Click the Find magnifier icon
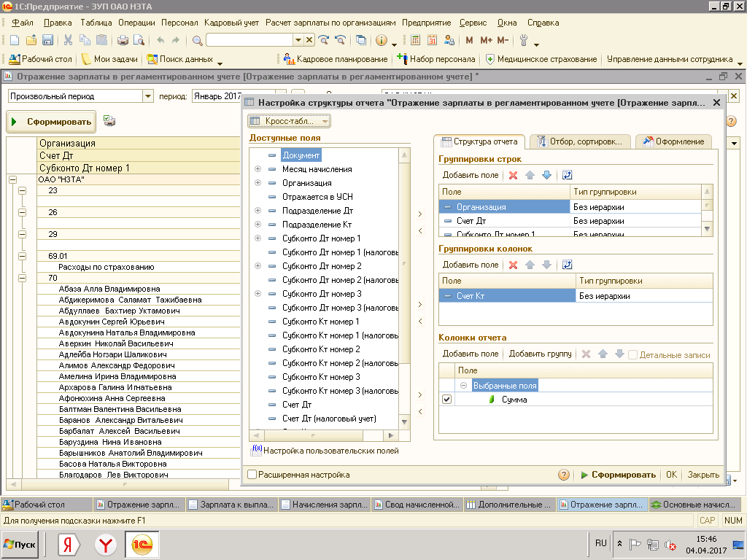 point(197,41)
